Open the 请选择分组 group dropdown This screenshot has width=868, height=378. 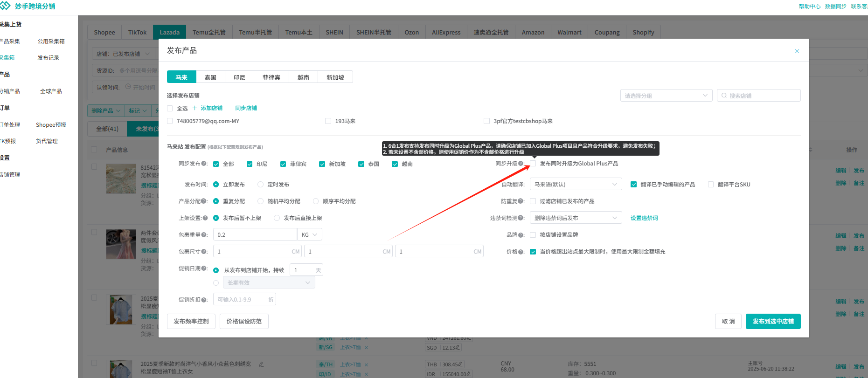point(666,96)
